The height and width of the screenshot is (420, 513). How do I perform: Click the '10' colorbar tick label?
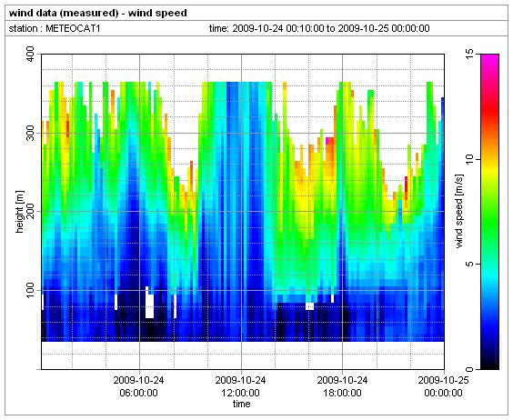pyautogui.click(x=469, y=159)
